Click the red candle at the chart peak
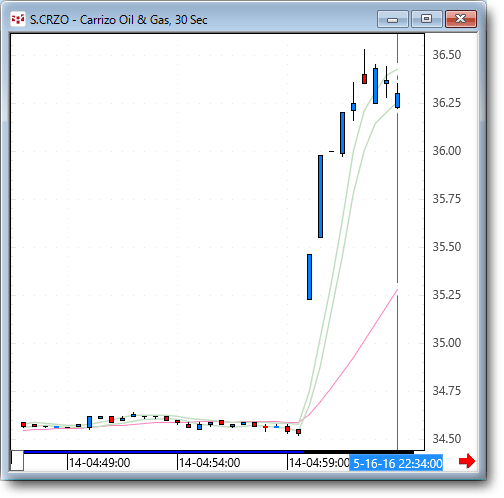Image resolution: width=504 pixels, height=498 pixels. pos(364,79)
